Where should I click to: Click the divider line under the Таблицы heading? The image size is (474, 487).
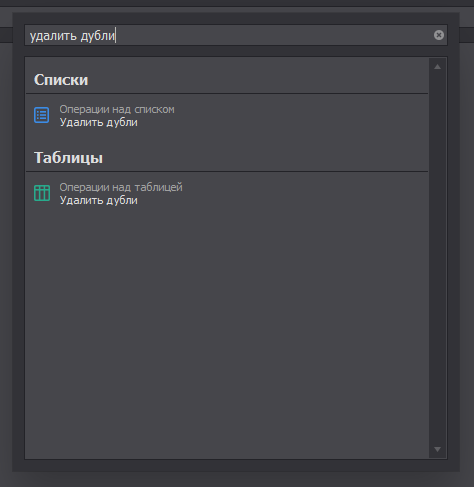click(x=227, y=172)
